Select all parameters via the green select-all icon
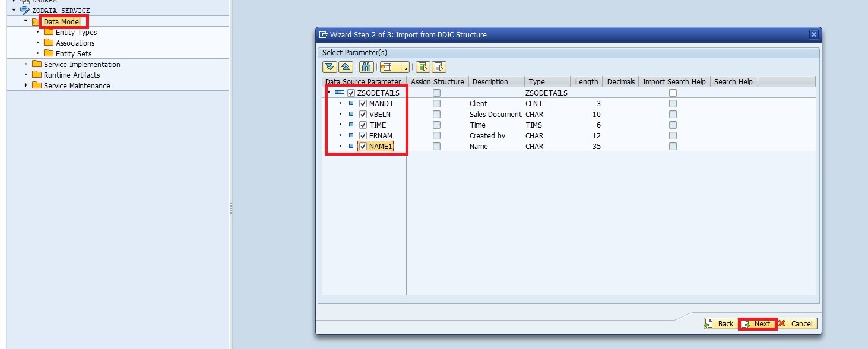 click(424, 66)
